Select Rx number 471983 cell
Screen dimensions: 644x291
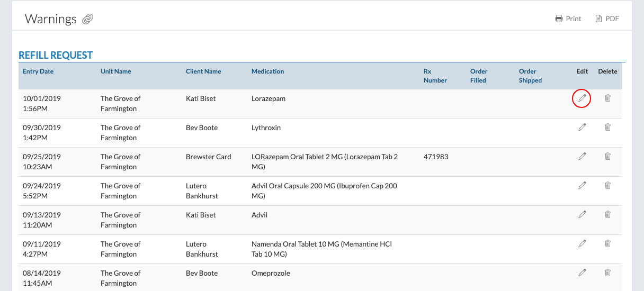click(436, 157)
